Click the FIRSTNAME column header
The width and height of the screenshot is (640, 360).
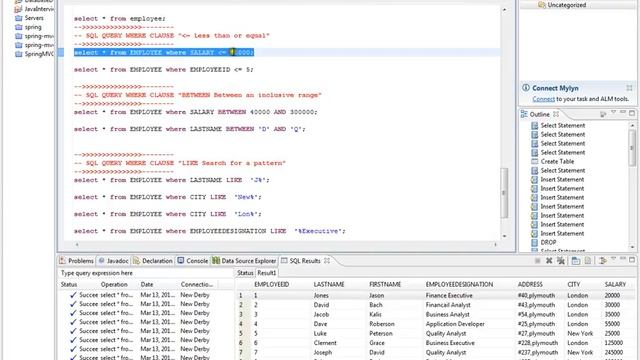[385, 284]
